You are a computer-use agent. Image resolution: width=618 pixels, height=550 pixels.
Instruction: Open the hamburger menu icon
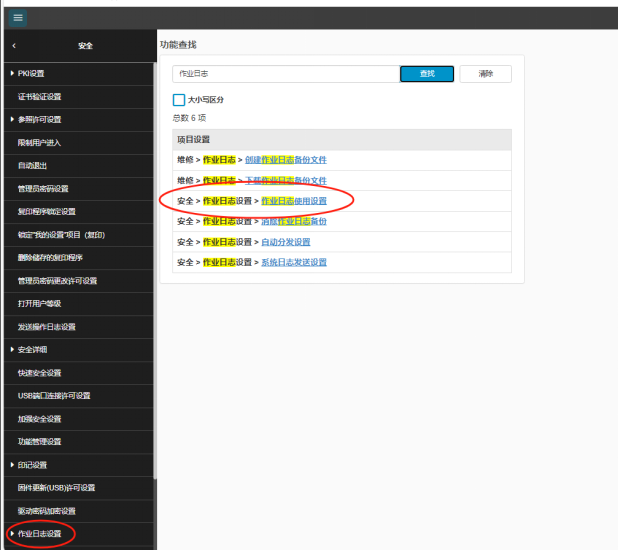(x=18, y=18)
